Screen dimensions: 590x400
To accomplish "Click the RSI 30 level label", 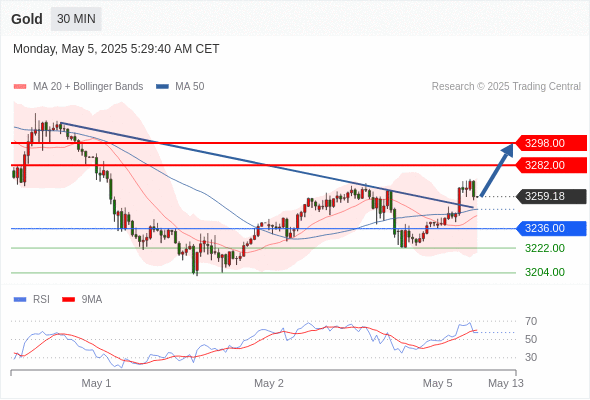I will pos(531,357).
